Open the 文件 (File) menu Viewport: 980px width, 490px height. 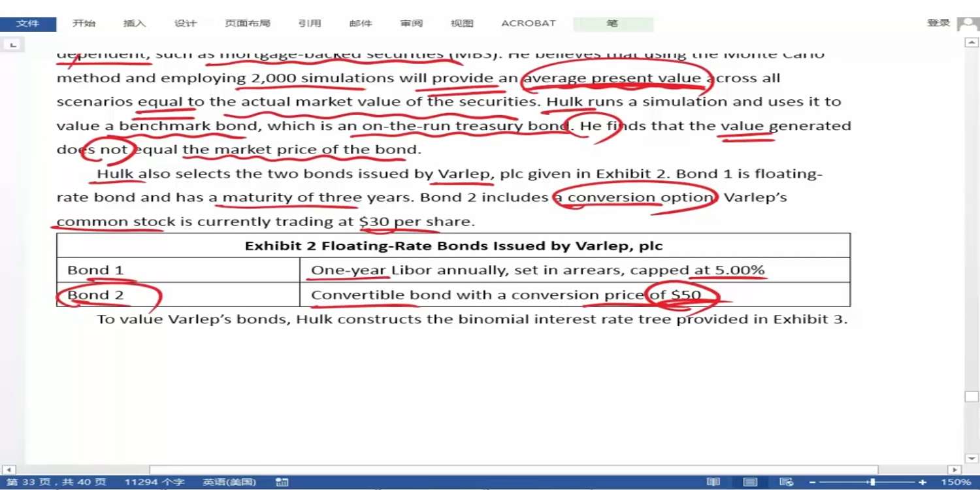pyautogui.click(x=27, y=24)
